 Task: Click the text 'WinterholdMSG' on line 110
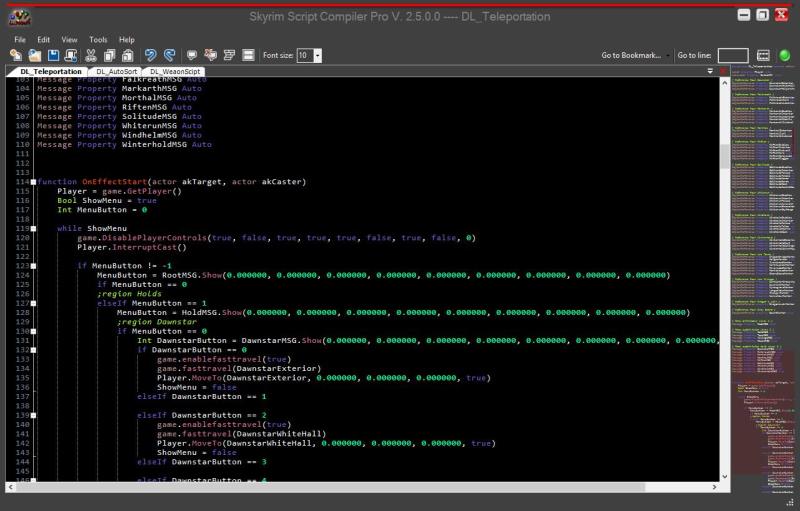(x=154, y=144)
